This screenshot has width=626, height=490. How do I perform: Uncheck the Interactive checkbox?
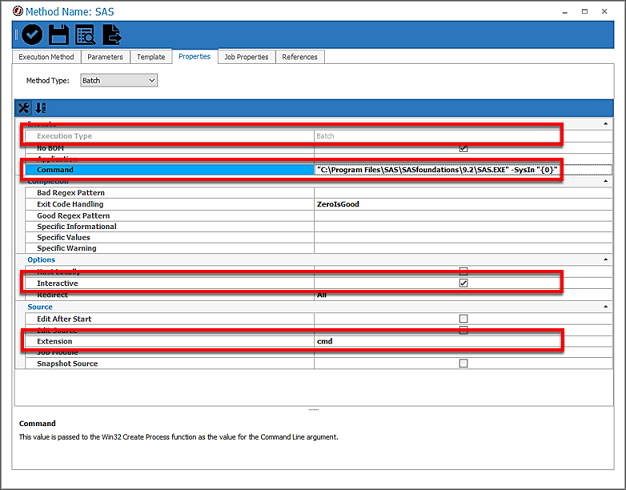[x=463, y=283]
